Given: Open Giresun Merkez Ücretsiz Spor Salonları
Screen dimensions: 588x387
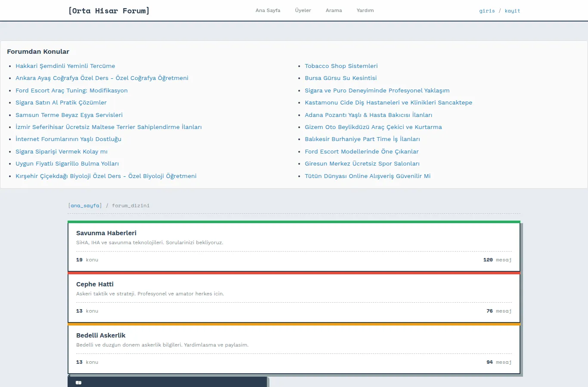Looking at the screenshot, I should click(x=362, y=163).
